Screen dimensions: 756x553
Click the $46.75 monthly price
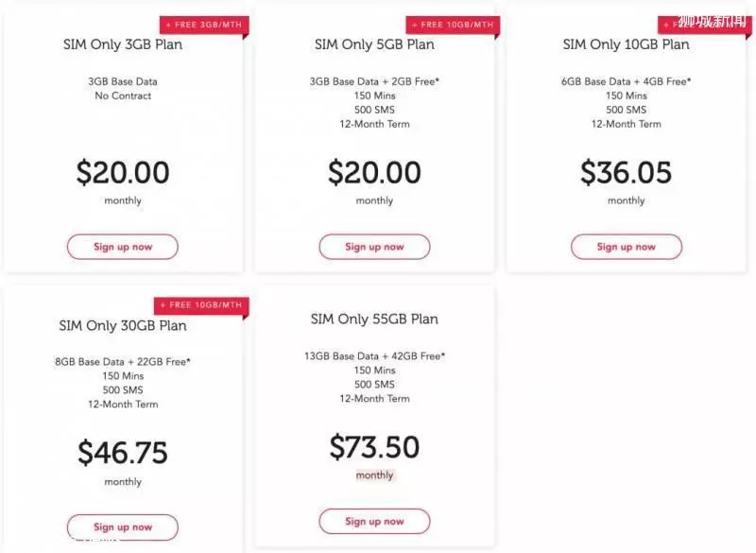pyautogui.click(x=123, y=453)
